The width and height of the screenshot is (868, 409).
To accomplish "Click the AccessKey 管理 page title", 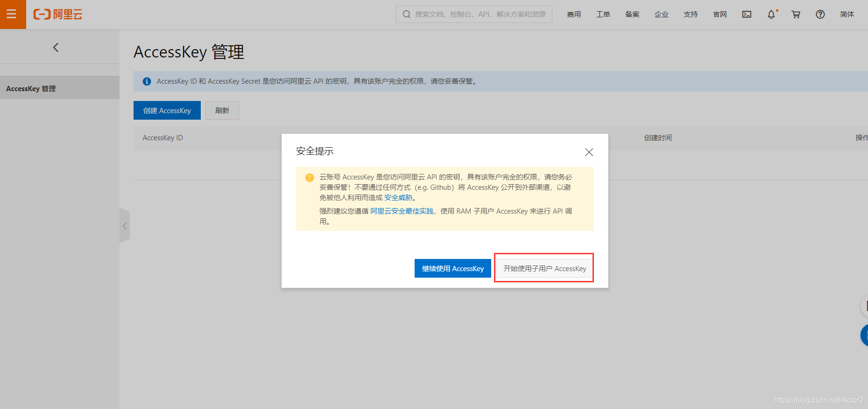I will [x=189, y=52].
